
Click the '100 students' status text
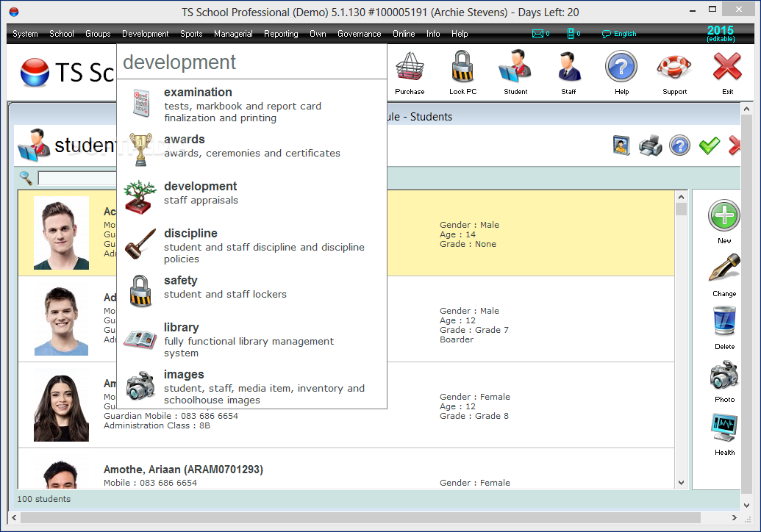click(x=43, y=499)
